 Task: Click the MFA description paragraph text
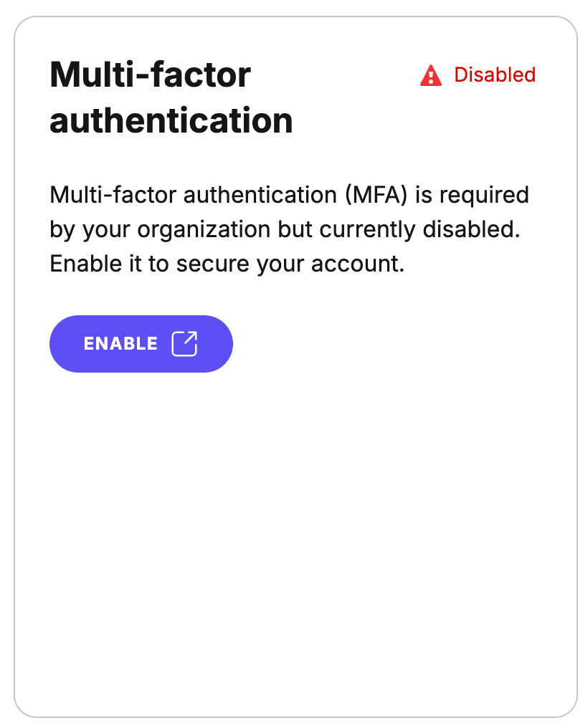coord(287,229)
